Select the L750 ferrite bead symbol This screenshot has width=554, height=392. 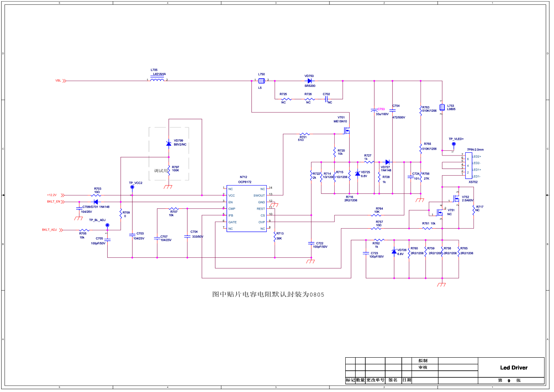click(x=261, y=81)
